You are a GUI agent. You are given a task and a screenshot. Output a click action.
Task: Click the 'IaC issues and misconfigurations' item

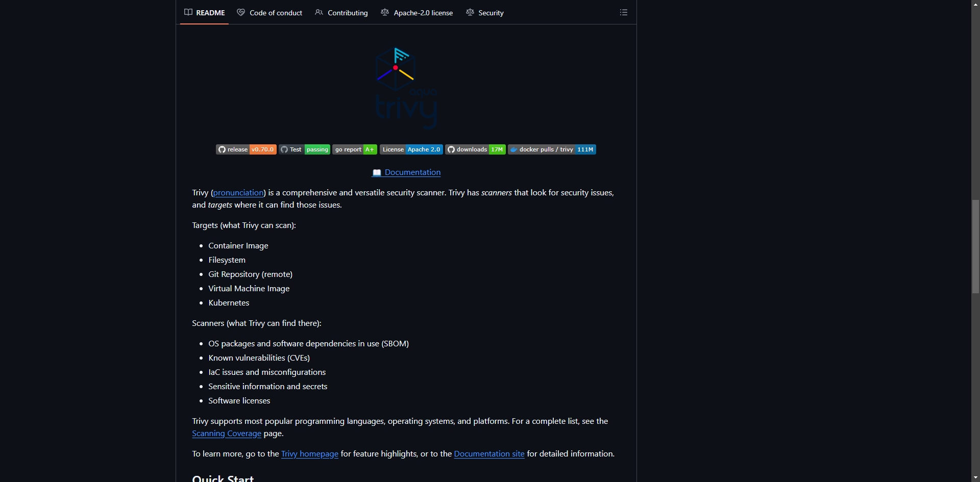(267, 372)
